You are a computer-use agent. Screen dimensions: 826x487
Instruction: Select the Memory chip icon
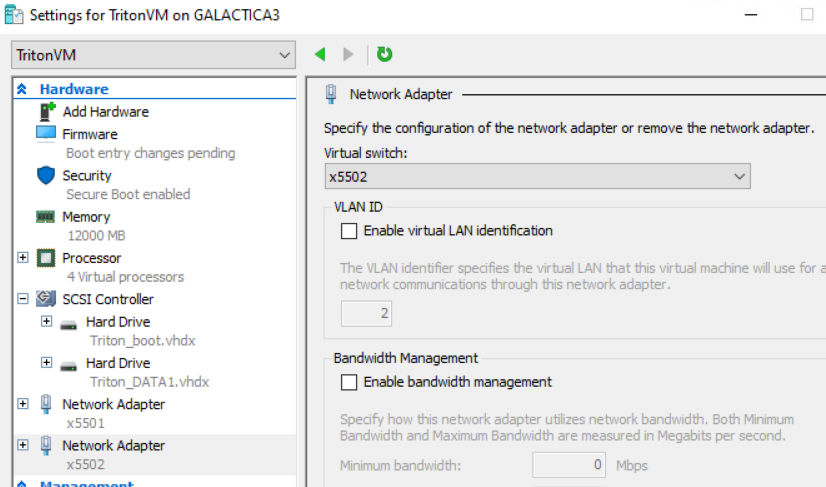tap(46, 216)
